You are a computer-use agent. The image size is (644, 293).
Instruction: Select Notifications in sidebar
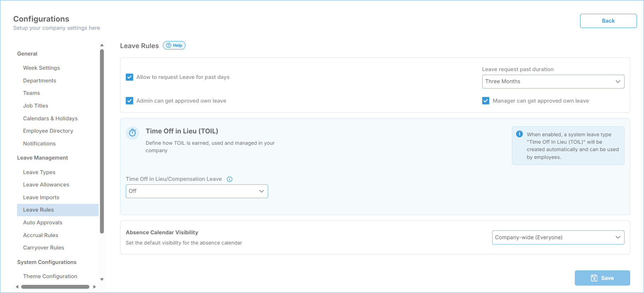coord(39,144)
